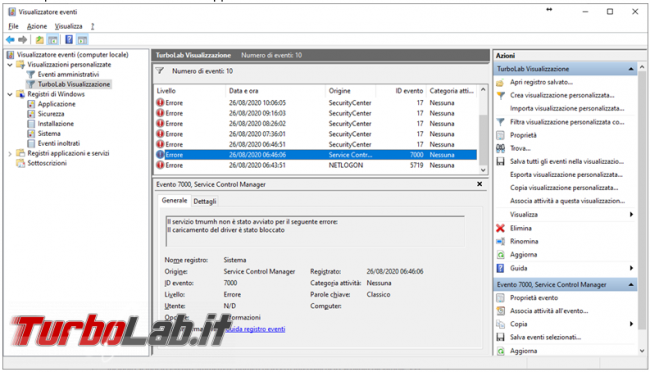650x372 pixels.
Task: Click the up-one-level folder toolbar icon
Action: [x=39, y=40]
